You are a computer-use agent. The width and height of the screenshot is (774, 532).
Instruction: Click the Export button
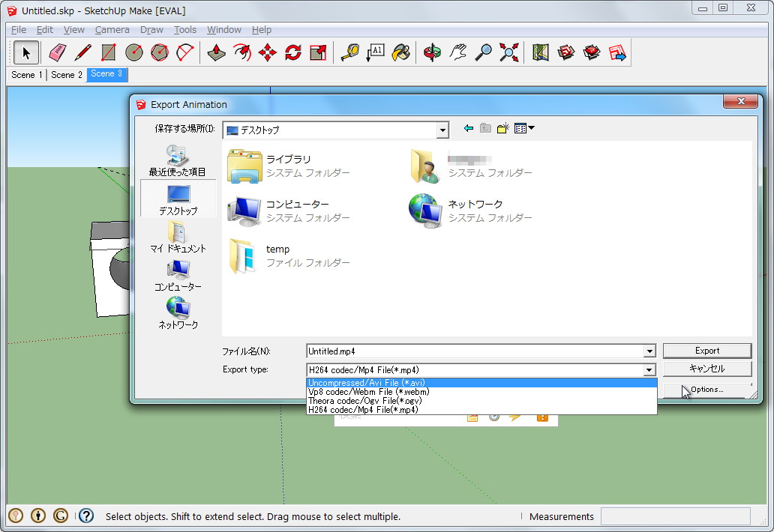click(x=706, y=351)
